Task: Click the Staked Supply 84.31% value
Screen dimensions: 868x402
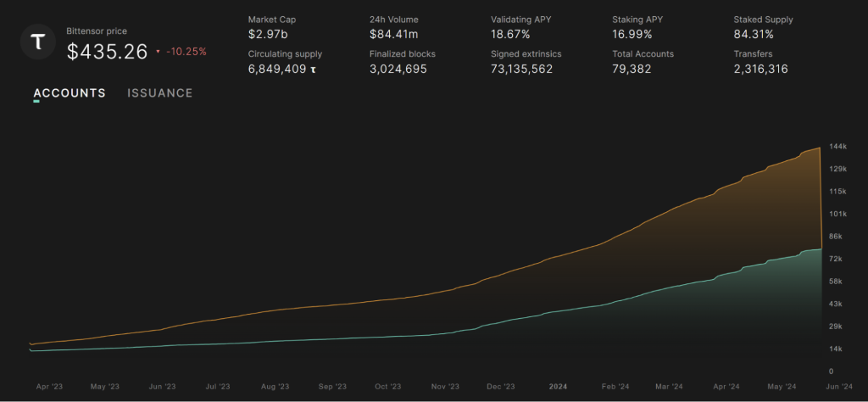Action: pos(753,34)
